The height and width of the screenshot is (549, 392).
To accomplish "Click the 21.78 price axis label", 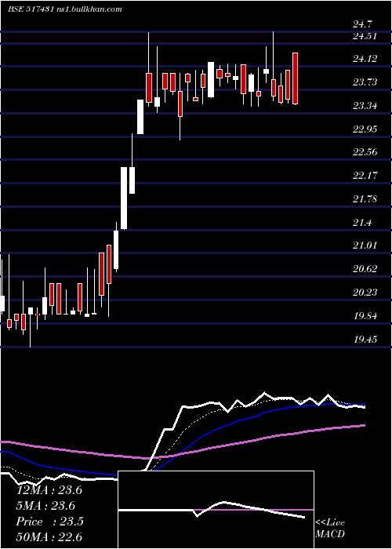I will pyautogui.click(x=365, y=199).
